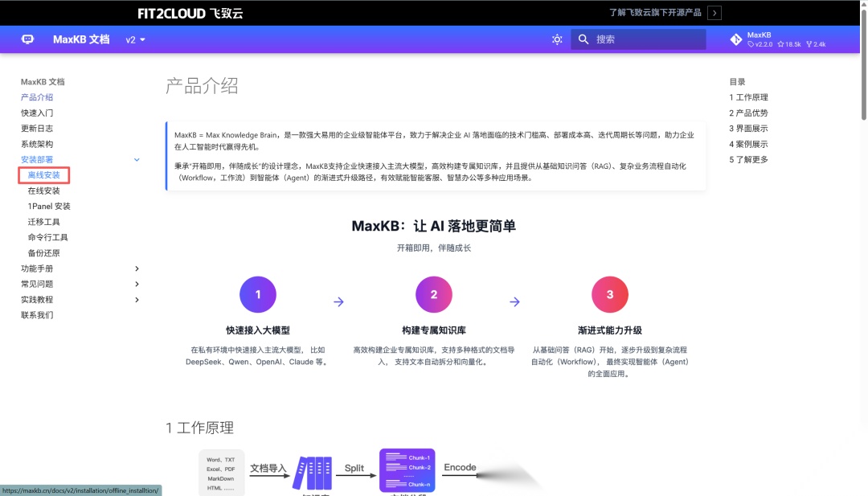Collapse the 安装部署 section chevron
This screenshot has width=868, height=496.
[x=137, y=159]
